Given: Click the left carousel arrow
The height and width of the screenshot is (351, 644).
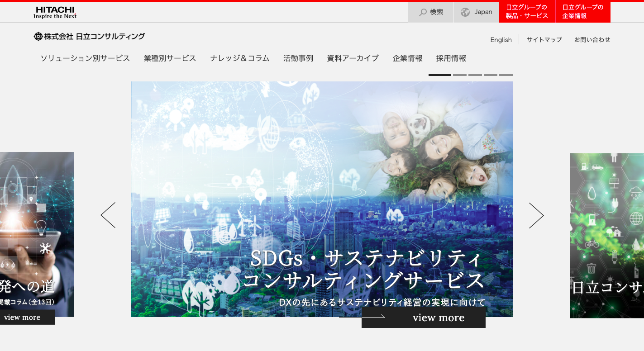Looking at the screenshot, I should pyautogui.click(x=108, y=215).
